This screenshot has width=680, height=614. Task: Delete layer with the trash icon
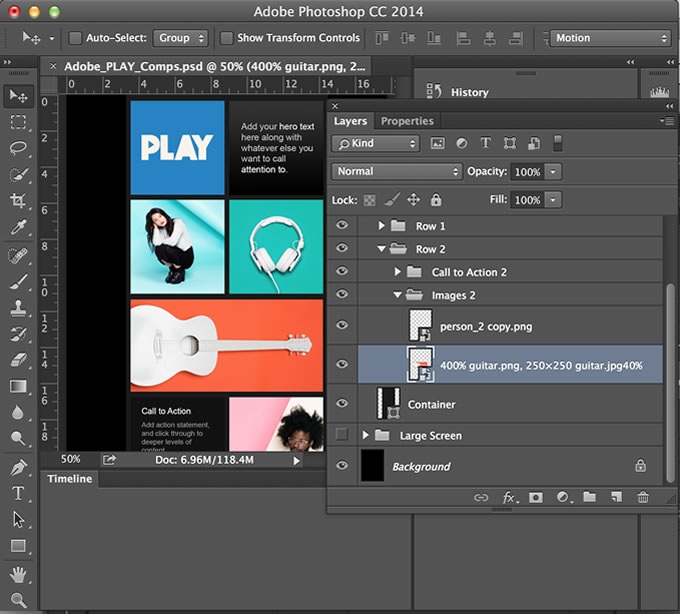(x=643, y=497)
